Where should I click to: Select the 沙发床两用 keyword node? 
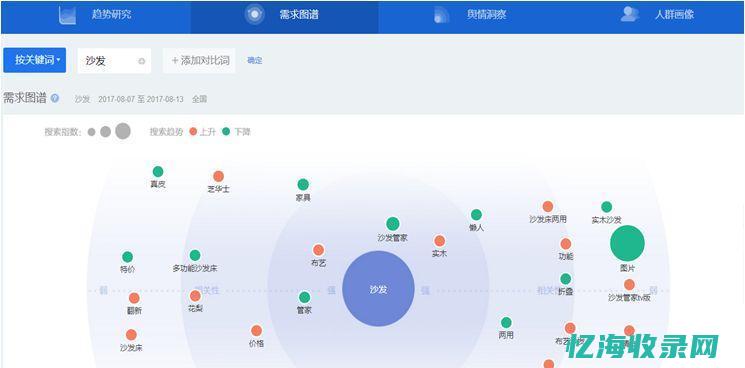tap(548, 207)
